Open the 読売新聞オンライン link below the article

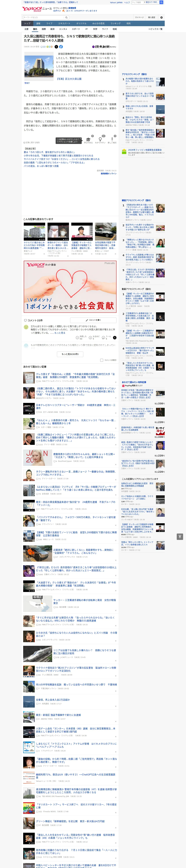108,174
